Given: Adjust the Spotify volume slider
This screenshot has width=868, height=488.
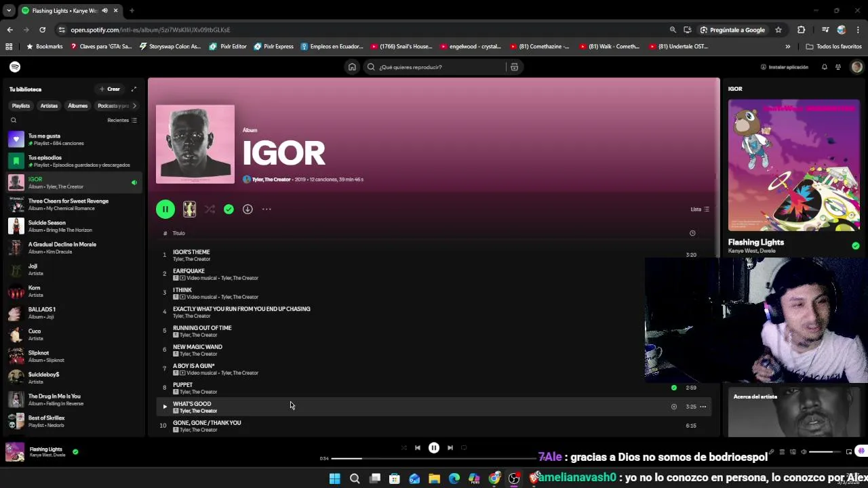Looking at the screenshot, I should click(x=825, y=452).
